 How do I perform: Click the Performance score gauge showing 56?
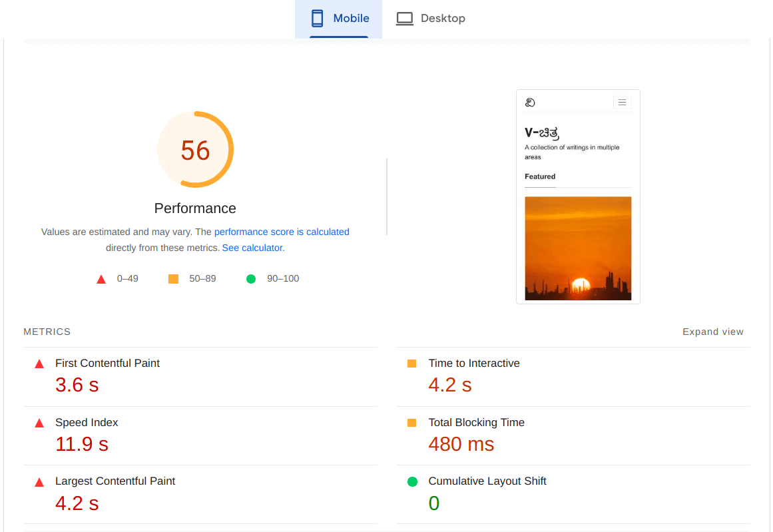(x=195, y=149)
